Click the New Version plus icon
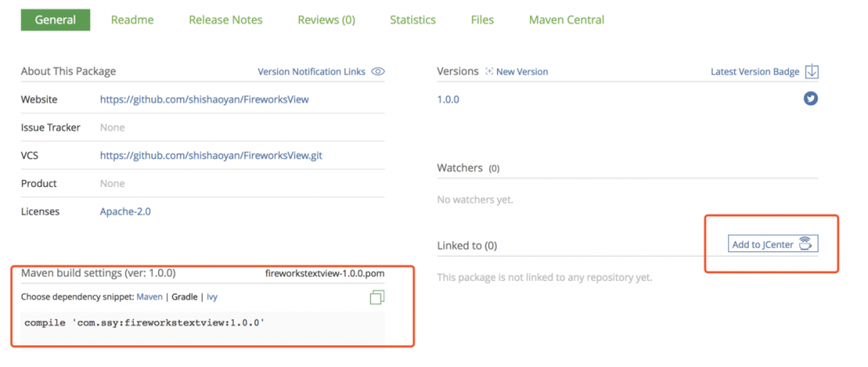Image resolution: width=868 pixels, height=367 pixels. (x=489, y=71)
